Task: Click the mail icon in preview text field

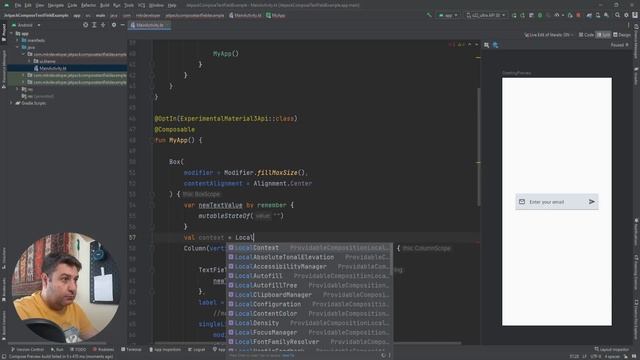Action: 522,202
